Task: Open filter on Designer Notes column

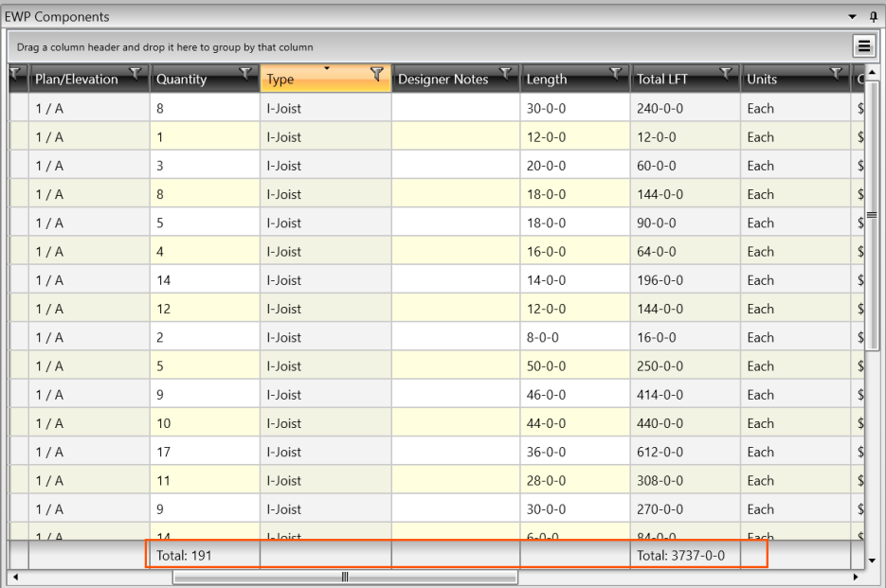Action: [506, 73]
